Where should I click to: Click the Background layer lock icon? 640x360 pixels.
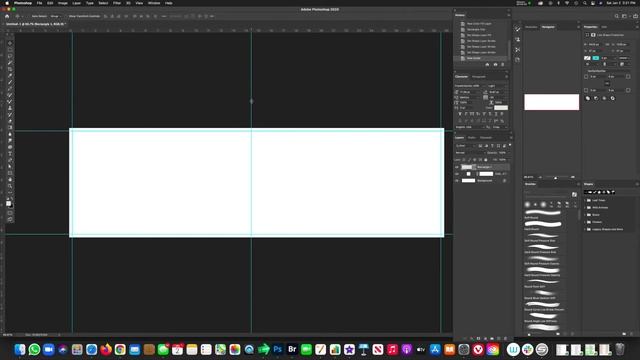coord(504,180)
